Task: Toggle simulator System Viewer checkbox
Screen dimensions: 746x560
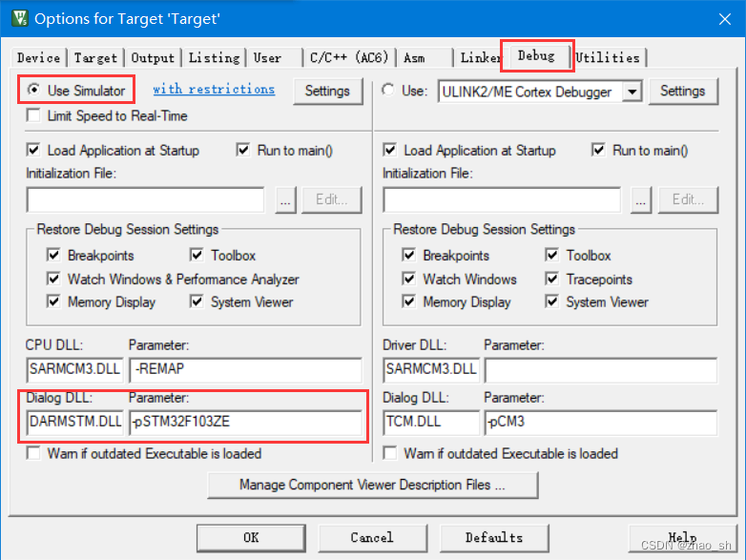Action: click(197, 301)
